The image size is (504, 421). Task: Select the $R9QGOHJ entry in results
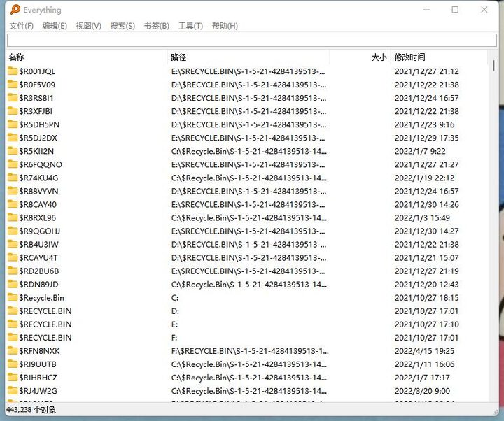pos(40,231)
